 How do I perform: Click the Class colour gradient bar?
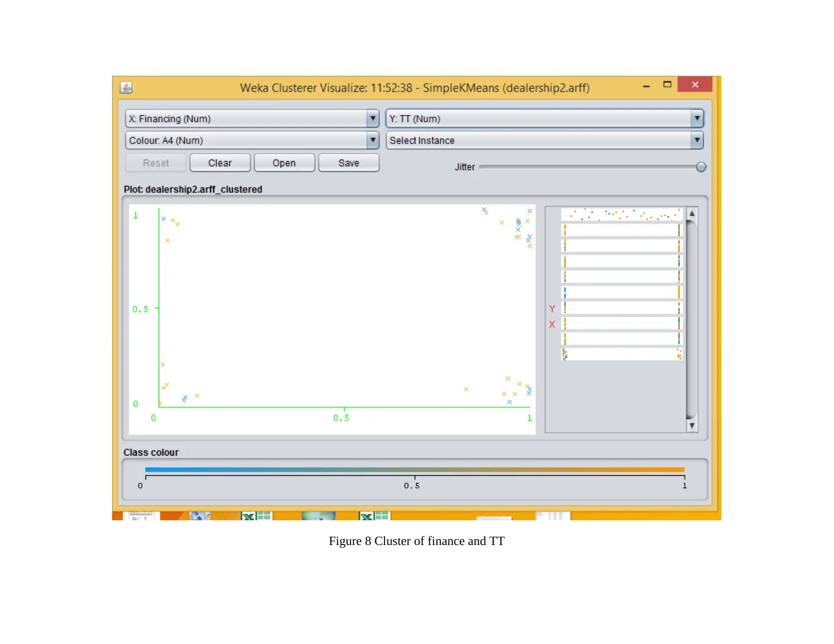coord(415,470)
